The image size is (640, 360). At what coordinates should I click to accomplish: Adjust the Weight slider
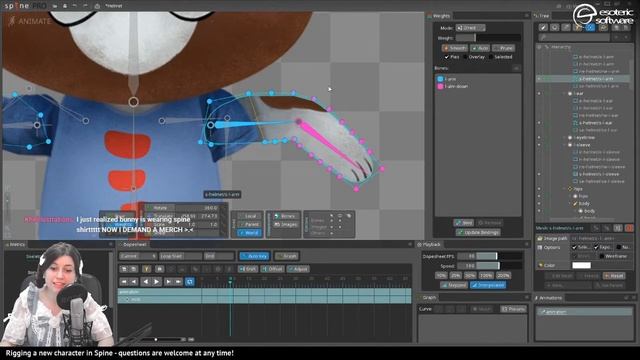click(488, 38)
